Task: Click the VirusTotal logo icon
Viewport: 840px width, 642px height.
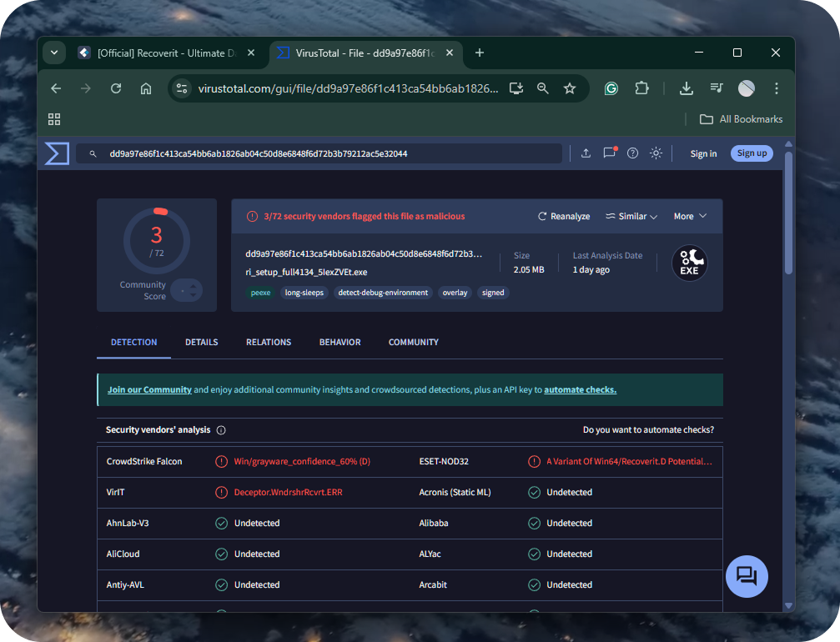Action: [57, 153]
